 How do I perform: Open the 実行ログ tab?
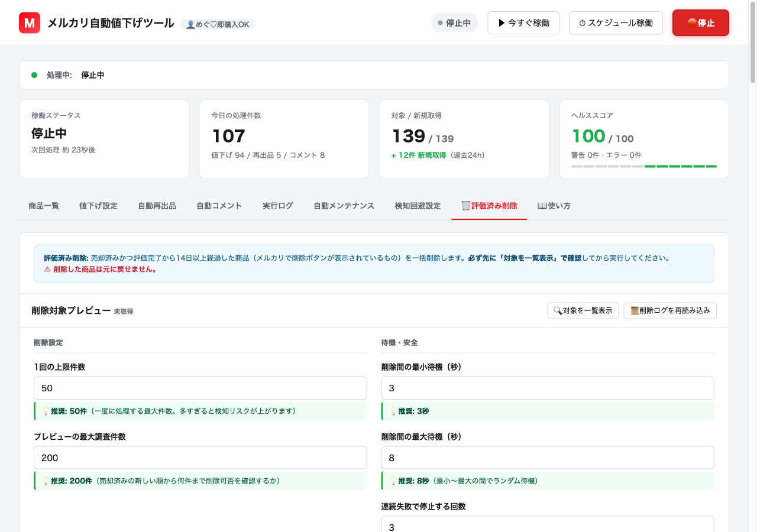tap(278, 206)
